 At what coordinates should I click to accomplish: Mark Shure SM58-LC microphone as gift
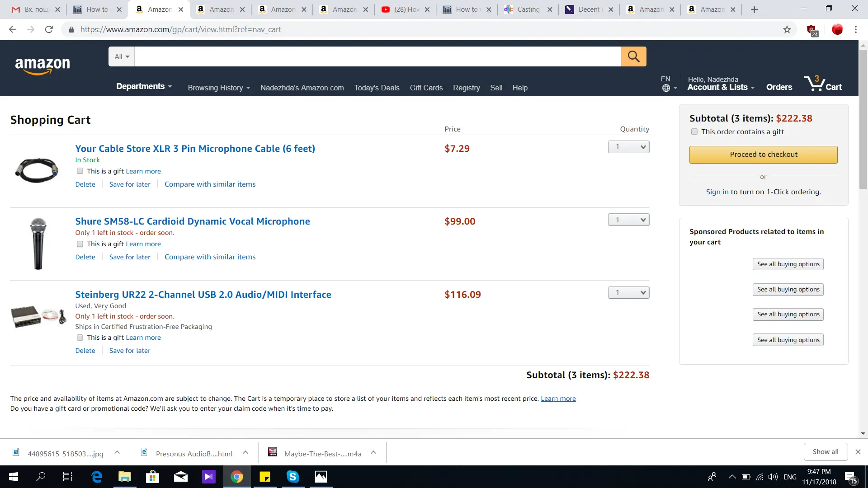(x=80, y=244)
